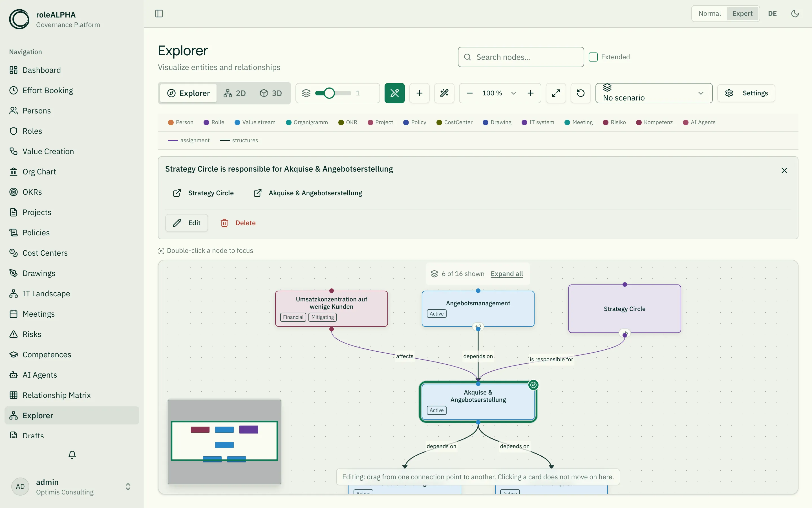Toggle Person legend filter
Viewport: 812px width, 508px height.
click(180, 122)
